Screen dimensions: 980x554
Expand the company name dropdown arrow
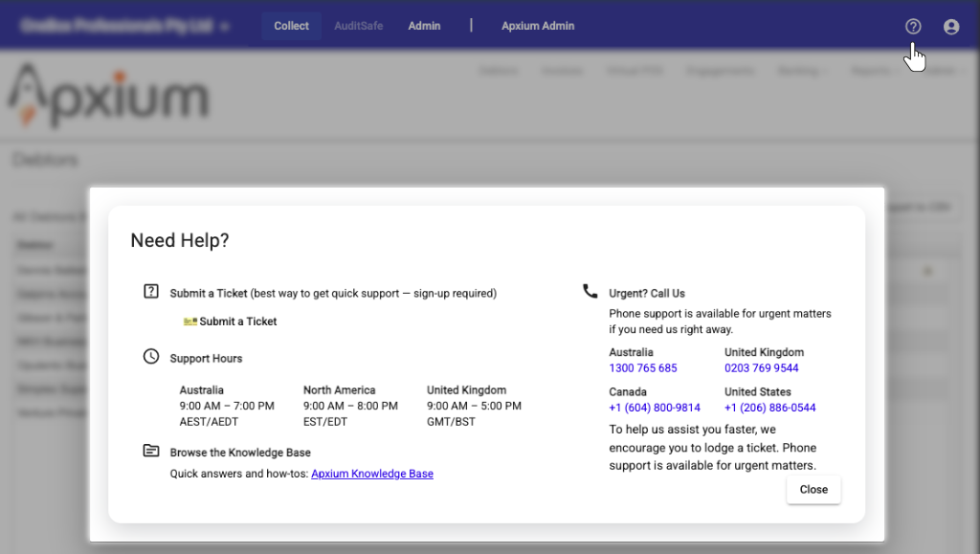pyautogui.click(x=225, y=27)
